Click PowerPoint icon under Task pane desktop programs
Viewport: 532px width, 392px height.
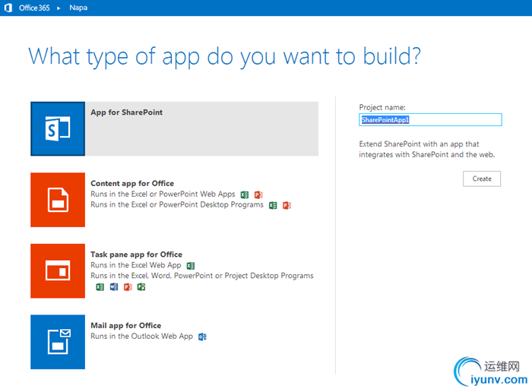point(128,287)
